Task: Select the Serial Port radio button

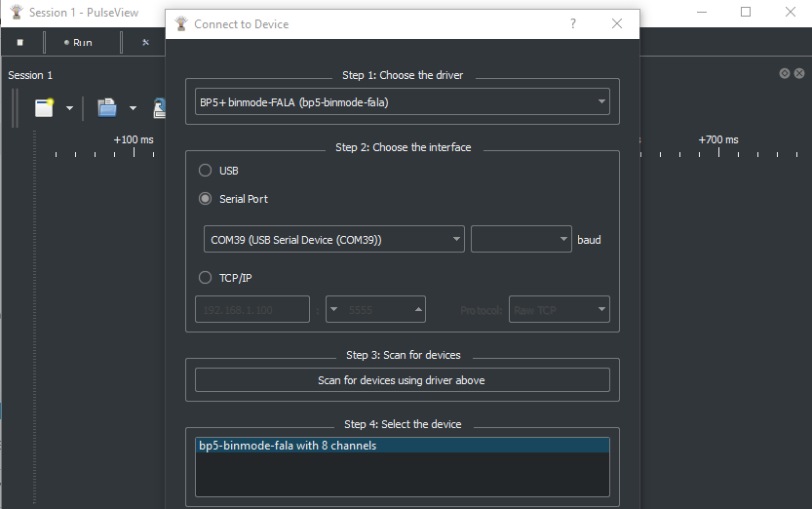Action: point(205,199)
